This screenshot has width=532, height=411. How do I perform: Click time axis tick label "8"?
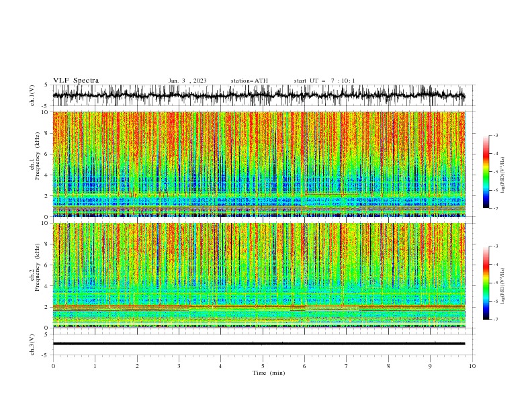388,366
